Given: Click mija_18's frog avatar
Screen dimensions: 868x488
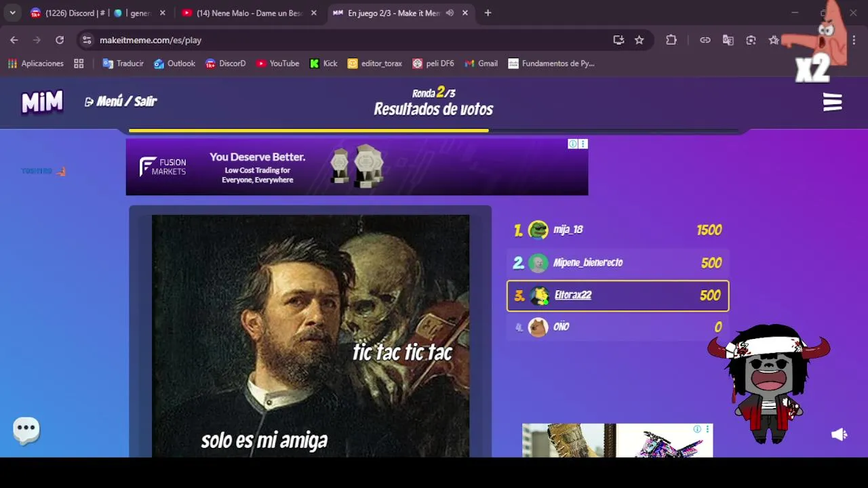Looking at the screenshot, I should (x=538, y=230).
